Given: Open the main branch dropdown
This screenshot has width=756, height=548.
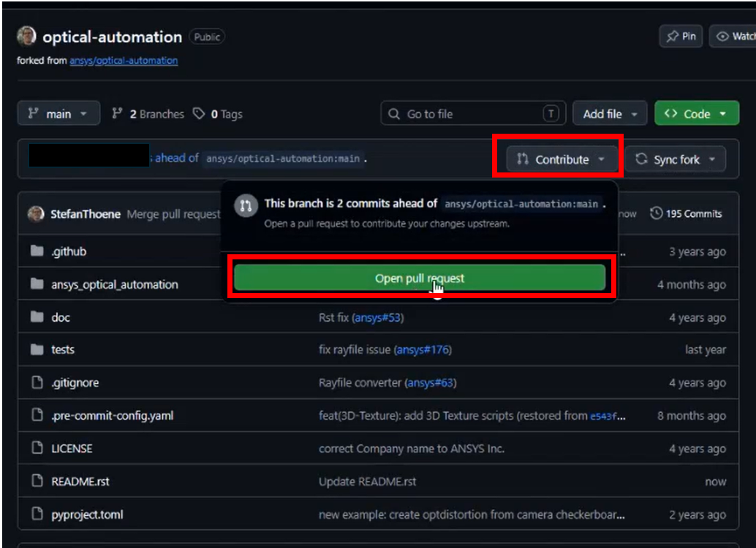Looking at the screenshot, I should pos(58,114).
